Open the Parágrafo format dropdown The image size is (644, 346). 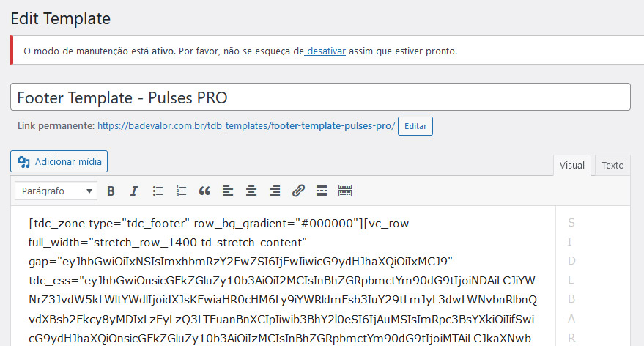pyautogui.click(x=56, y=191)
